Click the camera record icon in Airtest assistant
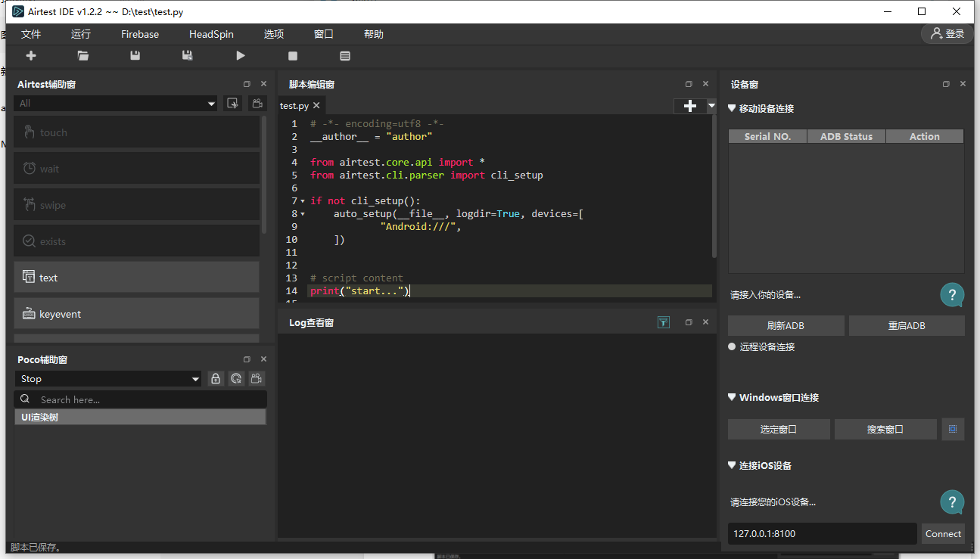 tap(258, 104)
